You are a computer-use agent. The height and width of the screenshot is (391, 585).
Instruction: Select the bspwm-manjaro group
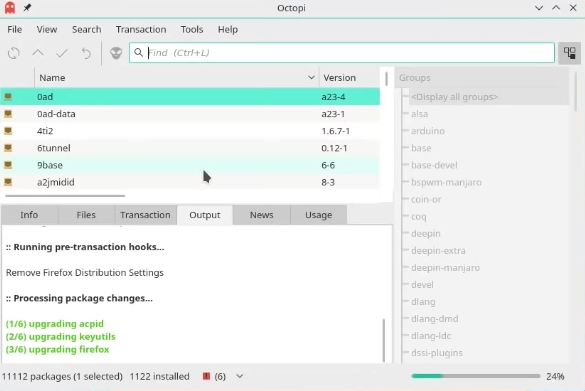pos(446,182)
